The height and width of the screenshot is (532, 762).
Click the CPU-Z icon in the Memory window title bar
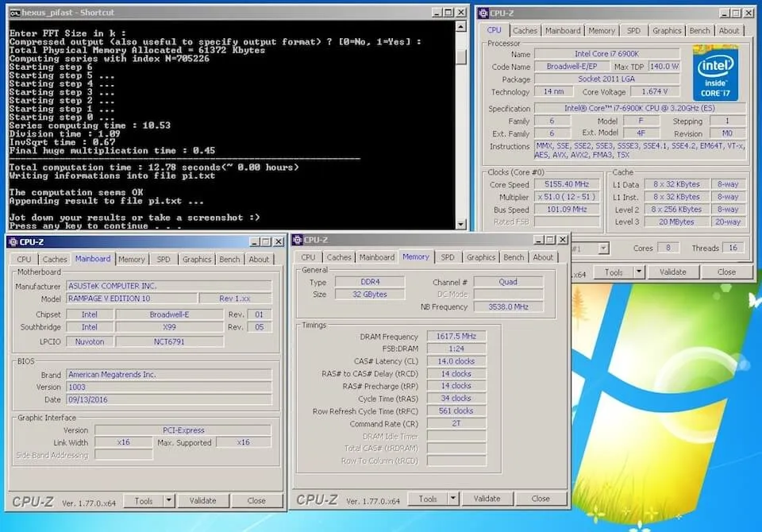coord(298,240)
